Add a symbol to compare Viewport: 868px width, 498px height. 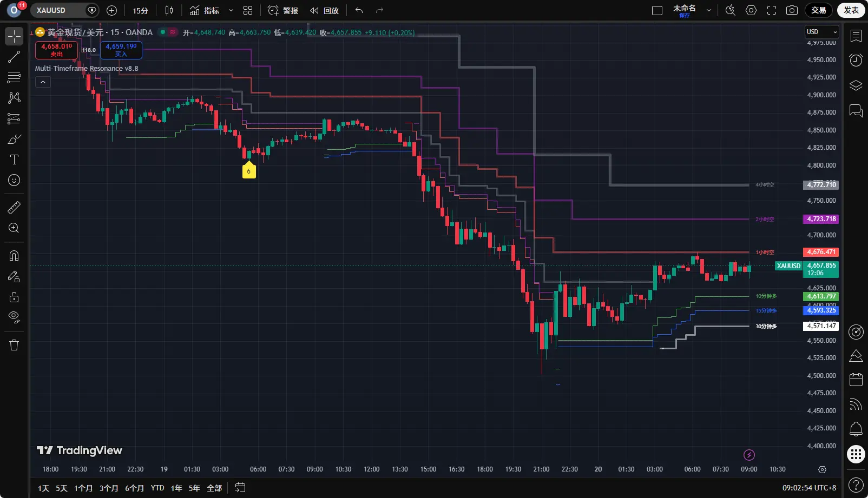click(x=112, y=10)
